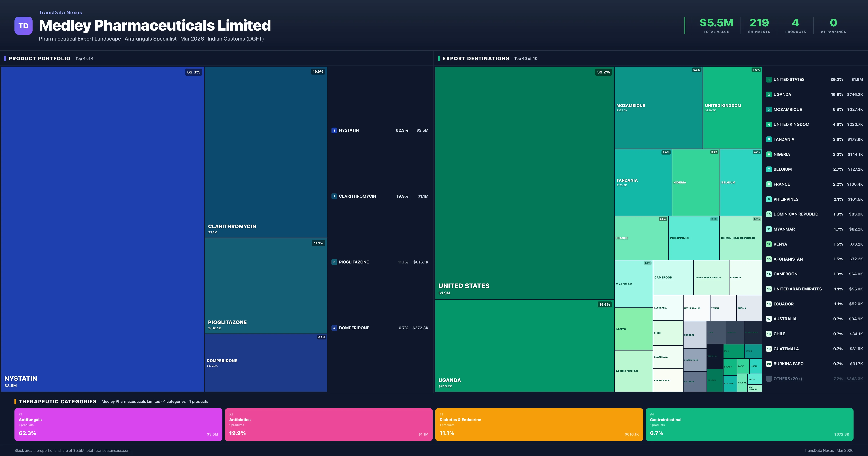868x456 pixels.
Task: Expand the Top 40 of 40 destinations list
Action: tap(526, 58)
